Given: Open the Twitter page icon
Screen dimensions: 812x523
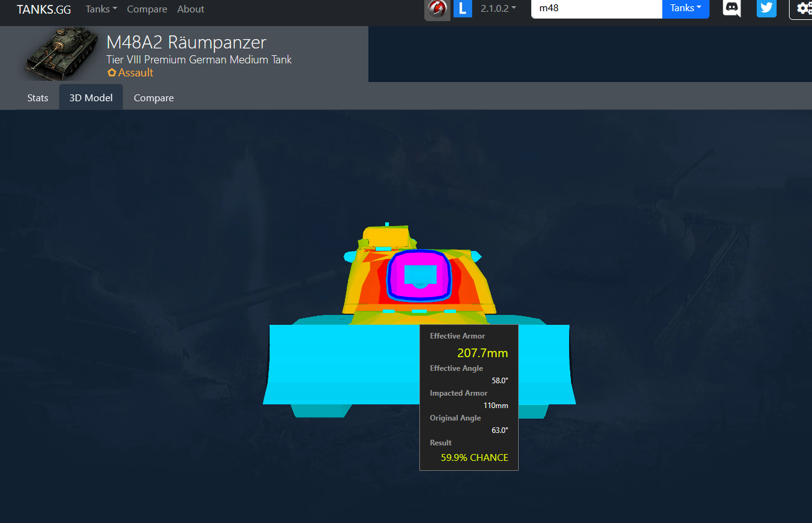Looking at the screenshot, I should [x=767, y=8].
